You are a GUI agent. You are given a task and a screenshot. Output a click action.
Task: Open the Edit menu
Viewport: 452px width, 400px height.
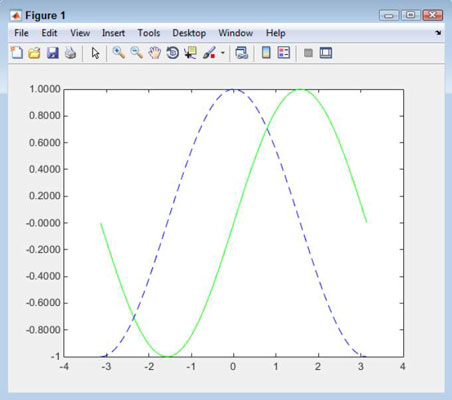(49, 33)
